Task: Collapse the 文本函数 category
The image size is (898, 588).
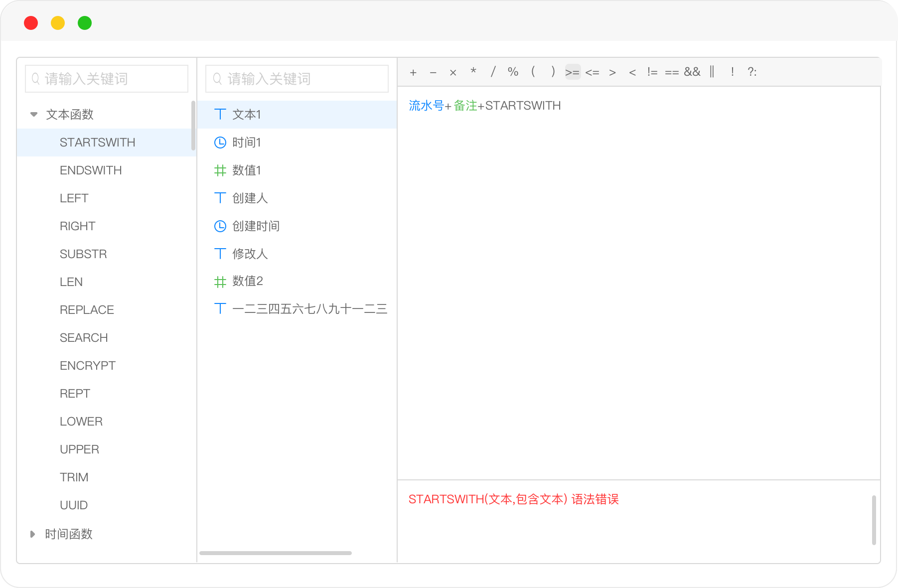Action: point(34,115)
